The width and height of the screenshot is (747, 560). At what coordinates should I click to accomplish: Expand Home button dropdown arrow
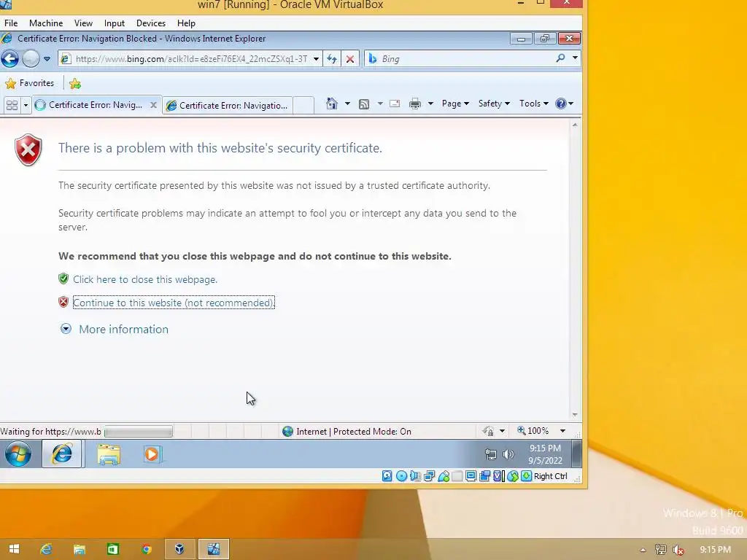click(x=347, y=104)
